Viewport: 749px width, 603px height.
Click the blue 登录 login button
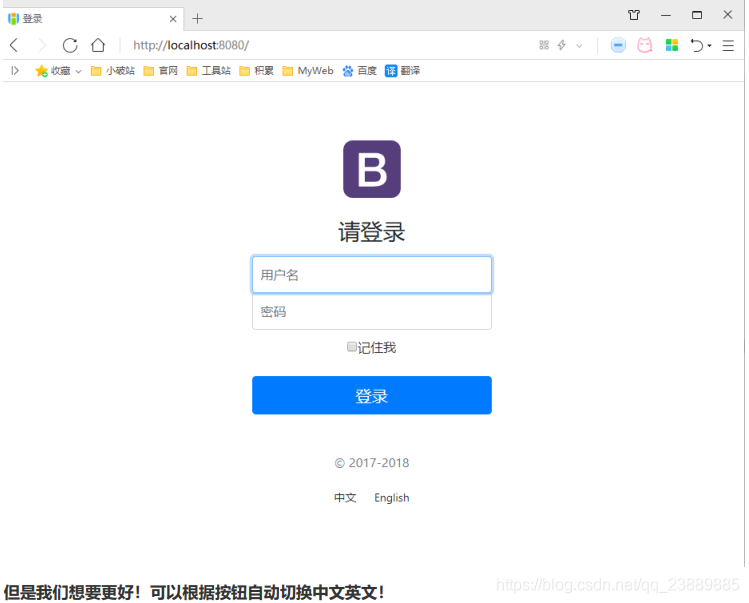click(x=372, y=395)
